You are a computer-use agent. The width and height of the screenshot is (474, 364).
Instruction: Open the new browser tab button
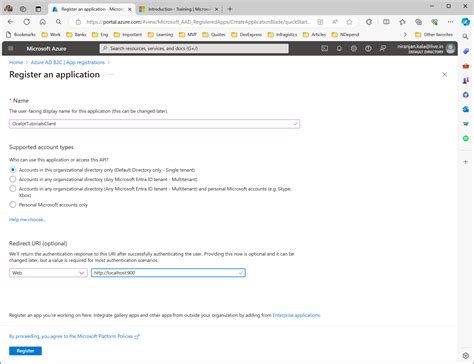230,9
